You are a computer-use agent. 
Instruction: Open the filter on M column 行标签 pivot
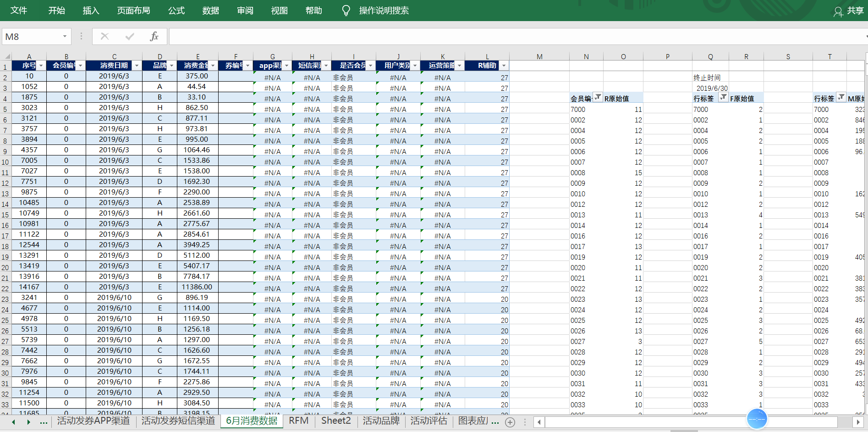tap(841, 97)
